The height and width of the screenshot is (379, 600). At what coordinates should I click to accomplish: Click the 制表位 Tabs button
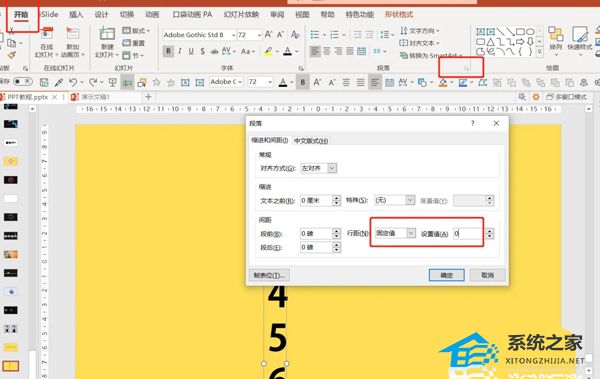[269, 275]
